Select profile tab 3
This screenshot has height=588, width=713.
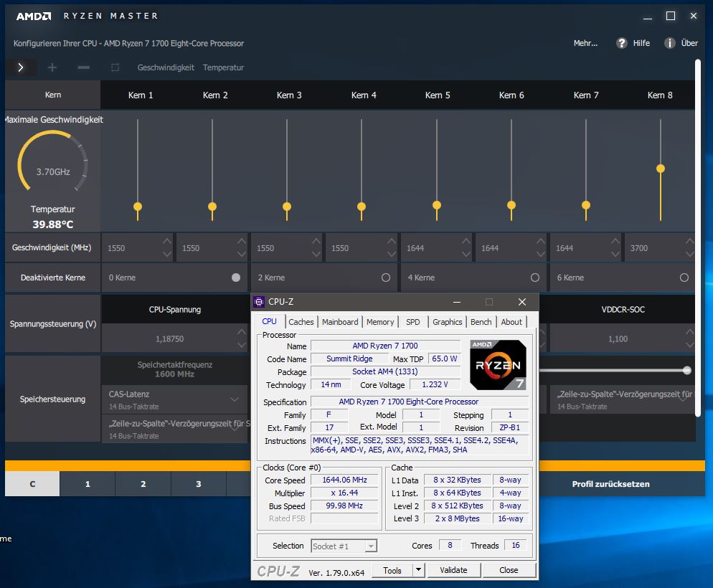[199, 484]
